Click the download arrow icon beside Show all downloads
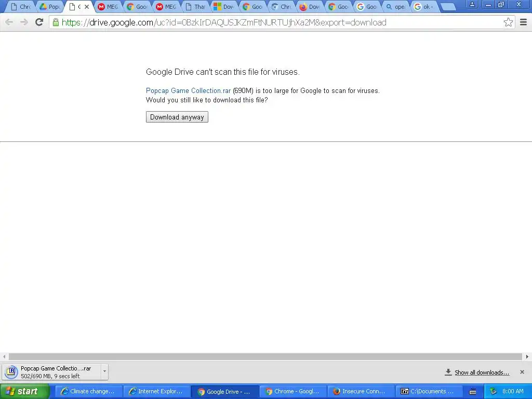Viewport: 532px width, 399px height. pyautogui.click(x=448, y=372)
